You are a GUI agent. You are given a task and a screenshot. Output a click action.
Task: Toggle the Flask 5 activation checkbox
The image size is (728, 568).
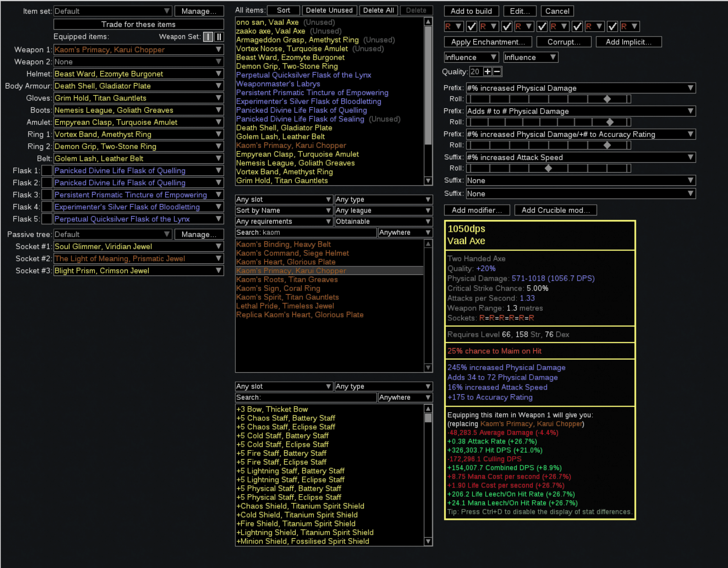[x=47, y=219]
